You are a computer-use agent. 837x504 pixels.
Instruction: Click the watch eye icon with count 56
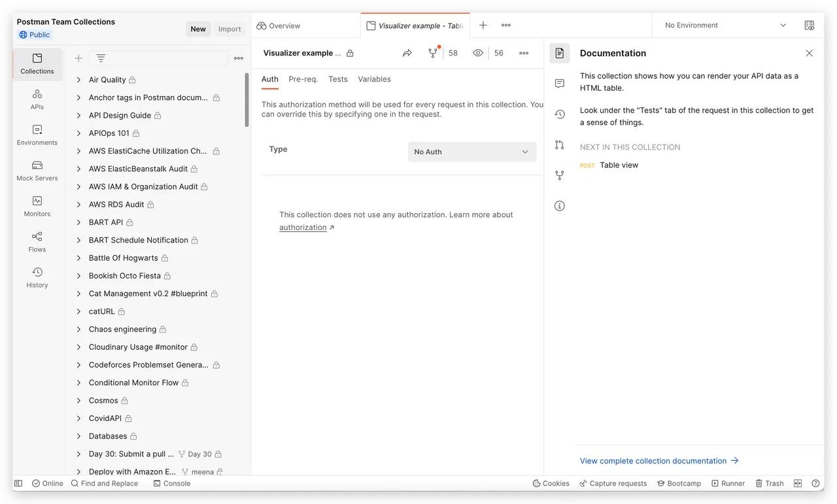[x=478, y=53]
